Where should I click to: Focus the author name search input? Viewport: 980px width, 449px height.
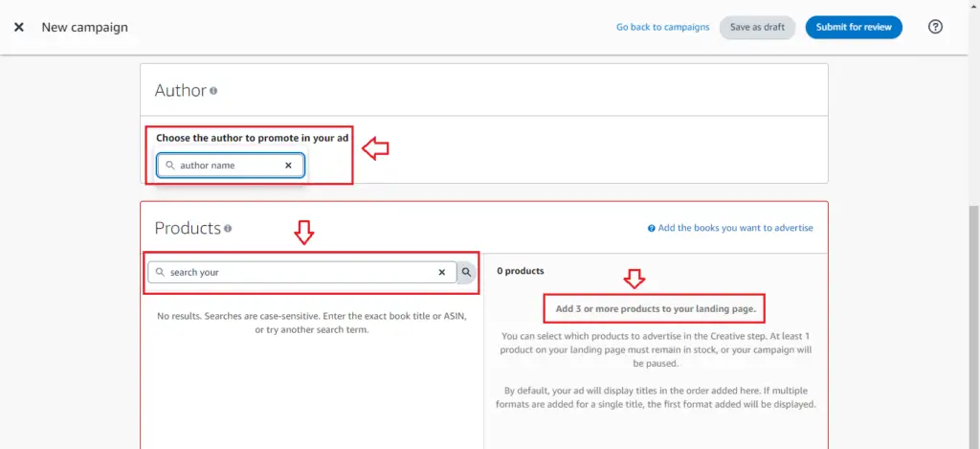(231, 166)
